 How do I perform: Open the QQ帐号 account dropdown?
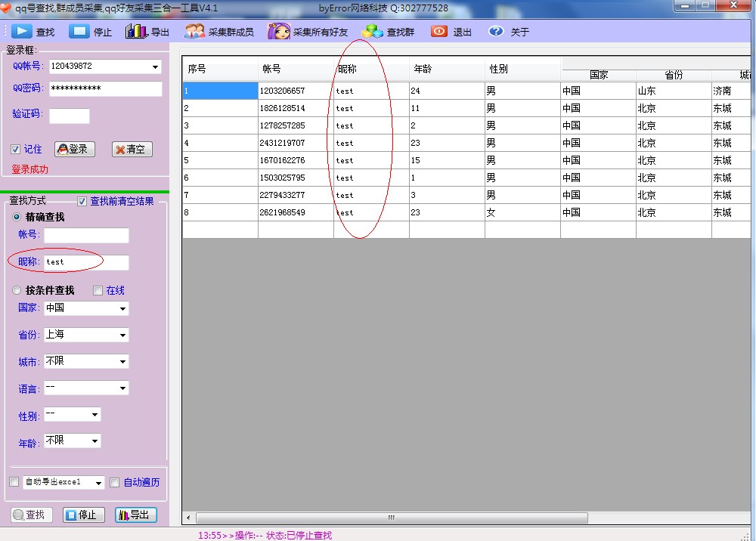pyautogui.click(x=155, y=66)
